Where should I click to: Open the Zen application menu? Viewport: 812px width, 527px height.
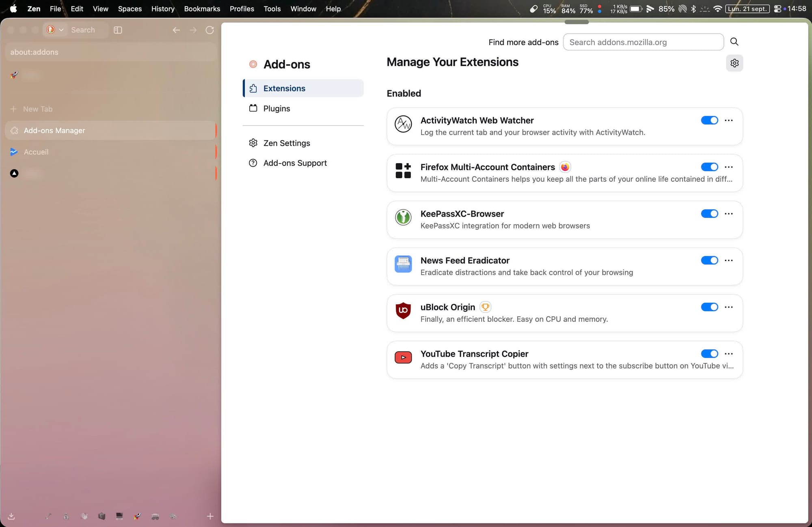pos(34,9)
